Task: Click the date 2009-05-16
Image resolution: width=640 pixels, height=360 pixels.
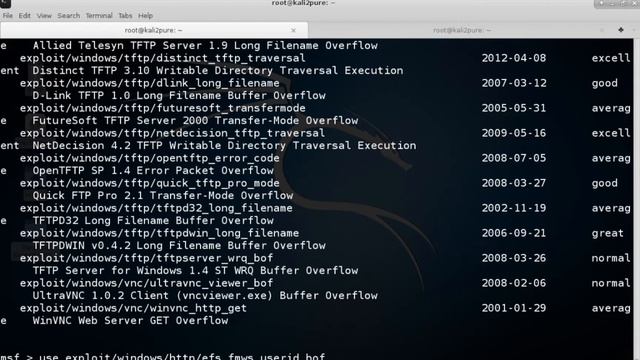Action: (x=514, y=133)
